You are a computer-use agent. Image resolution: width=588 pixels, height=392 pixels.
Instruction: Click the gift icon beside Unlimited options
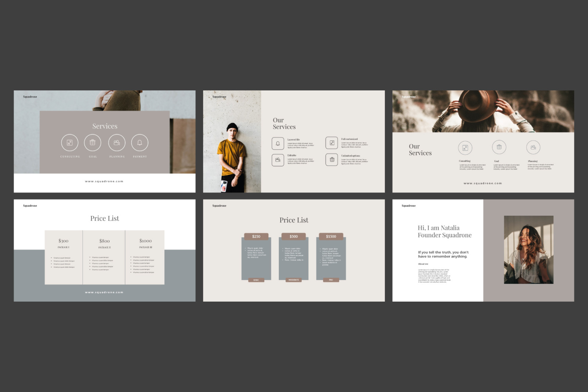(331, 159)
